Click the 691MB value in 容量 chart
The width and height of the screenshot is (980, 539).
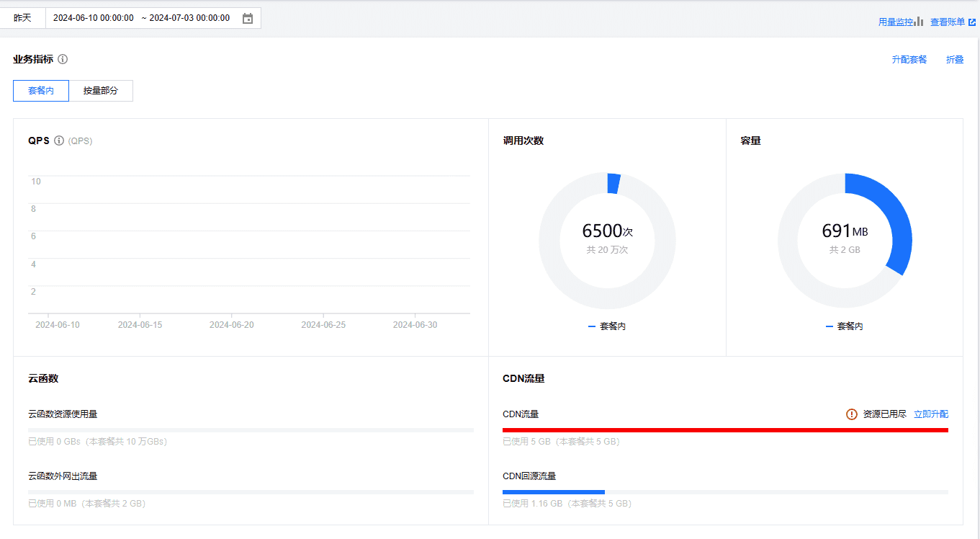click(x=845, y=231)
